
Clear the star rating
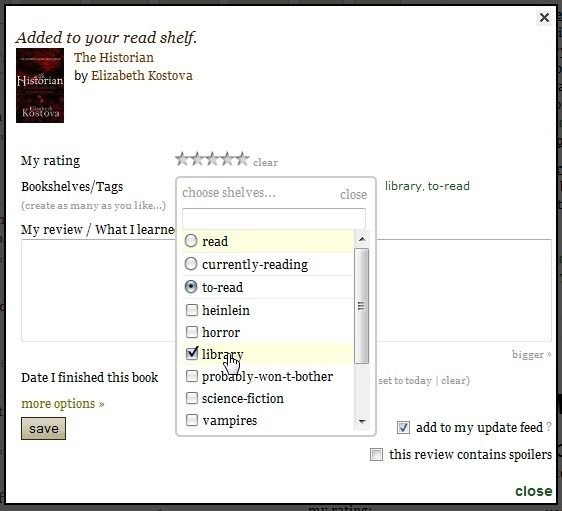tap(265, 163)
